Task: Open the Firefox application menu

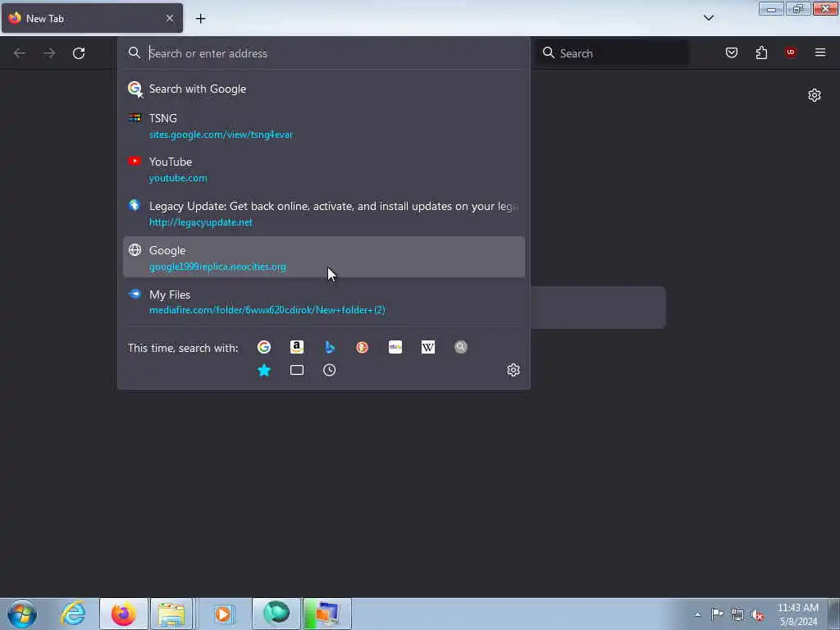Action: (820, 52)
